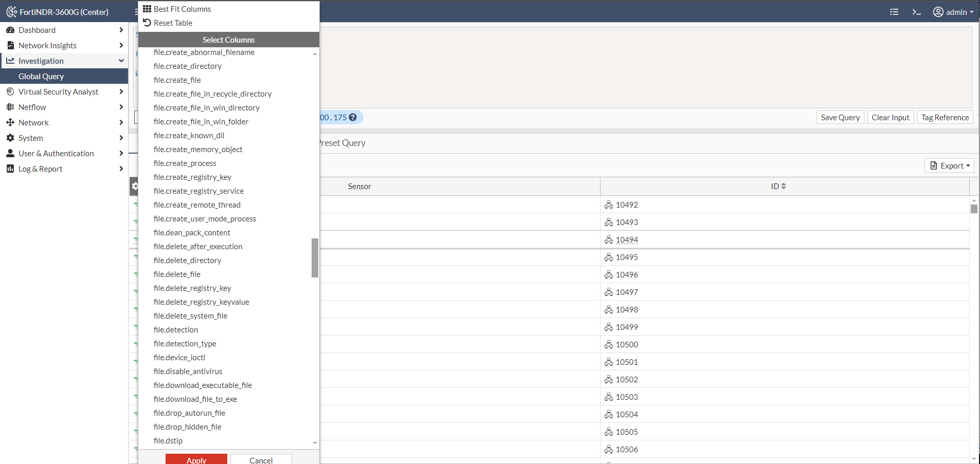Click the Netflow icon
This screenshot has width=980, height=464.
click(10, 107)
